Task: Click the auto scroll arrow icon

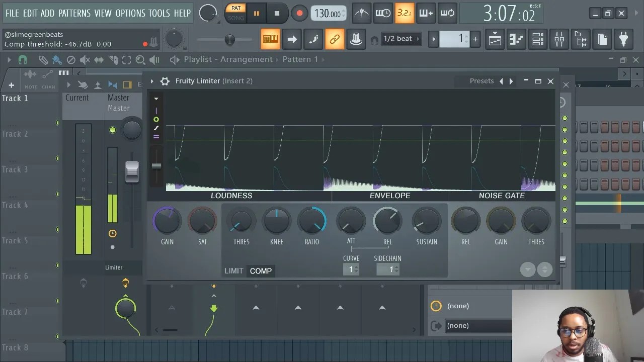Action: click(292, 39)
